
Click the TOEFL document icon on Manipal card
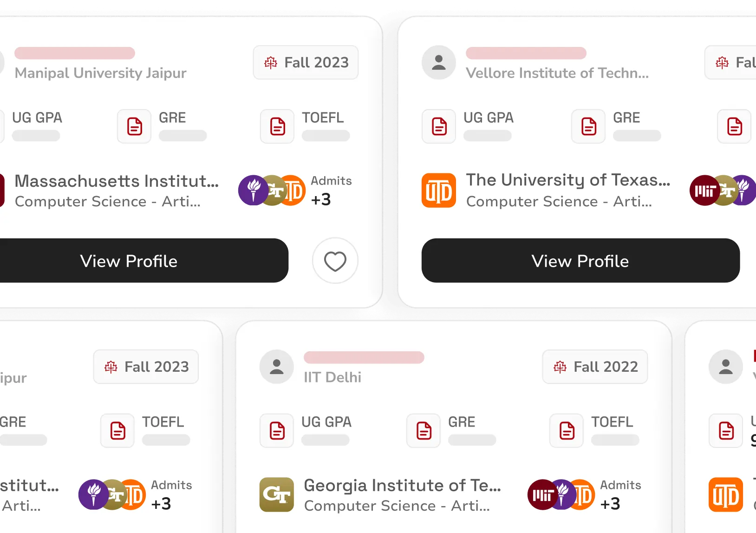tap(277, 126)
